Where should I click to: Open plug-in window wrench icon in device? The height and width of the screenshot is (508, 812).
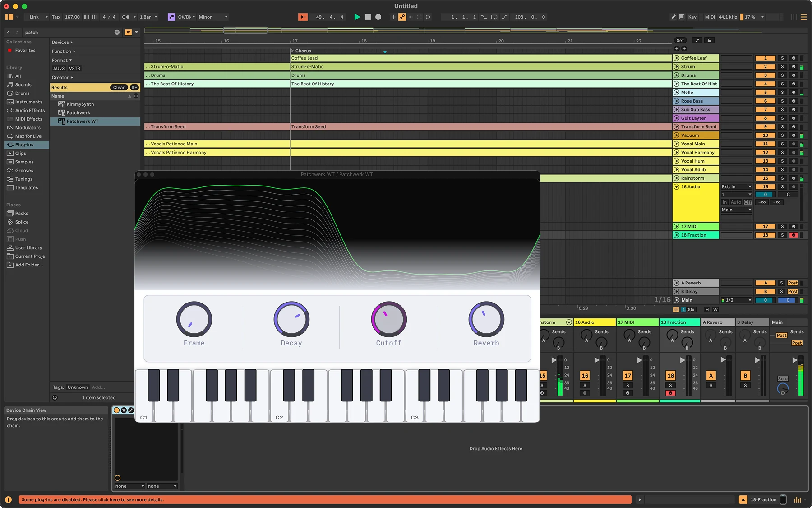click(x=131, y=410)
